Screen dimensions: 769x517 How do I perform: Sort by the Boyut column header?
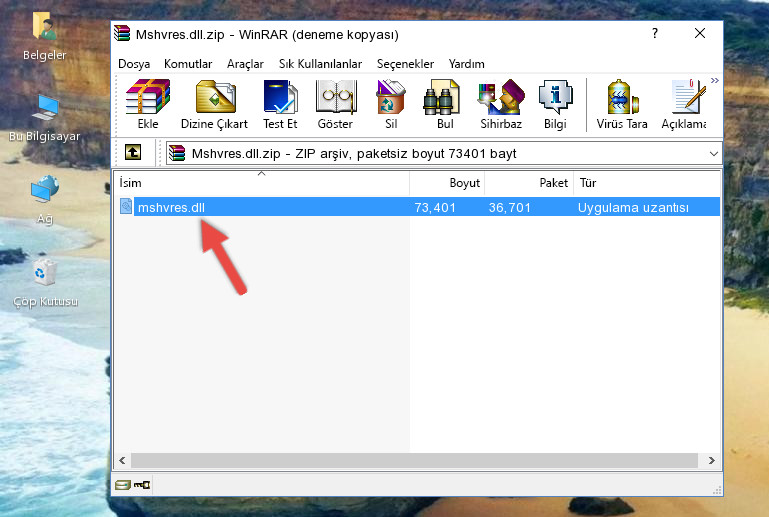pos(447,183)
